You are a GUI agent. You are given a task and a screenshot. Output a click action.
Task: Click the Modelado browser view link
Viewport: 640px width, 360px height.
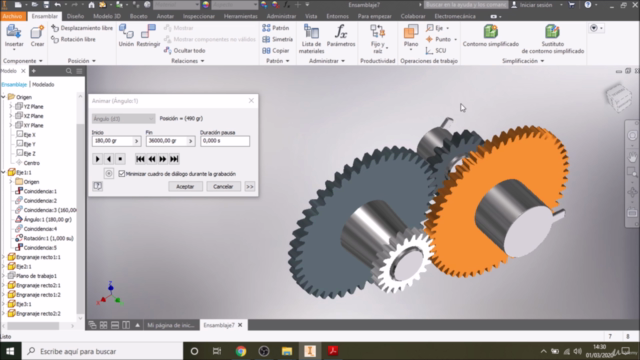[43, 84]
